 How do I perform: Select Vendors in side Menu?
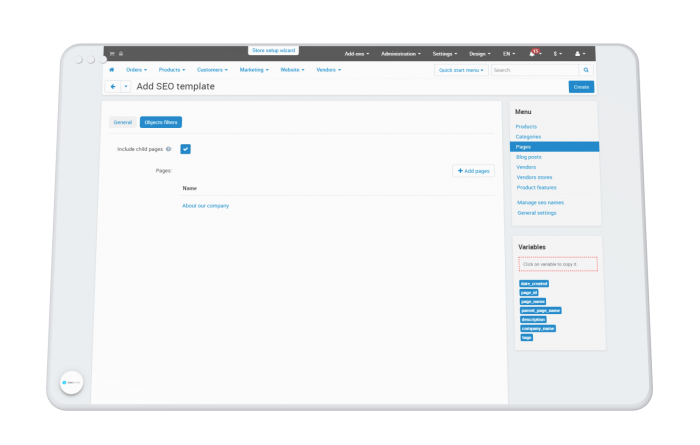(526, 167)
